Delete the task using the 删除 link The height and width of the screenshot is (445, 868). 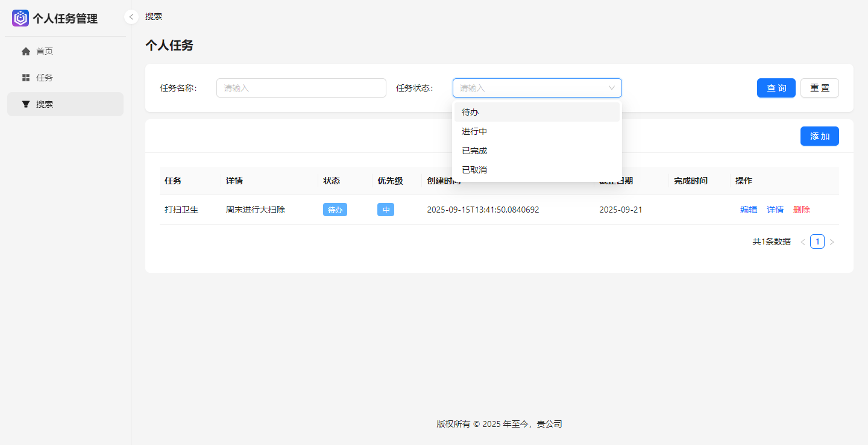click(x=802, y=209)
